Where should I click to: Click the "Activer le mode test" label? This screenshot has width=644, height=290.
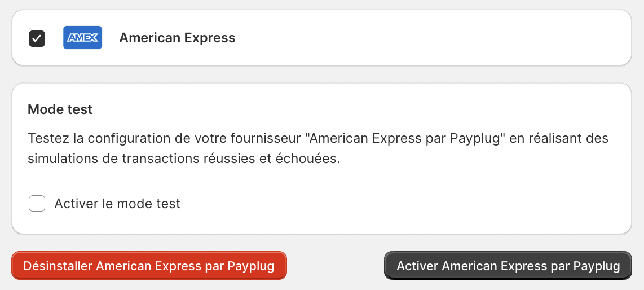[117, 203]
